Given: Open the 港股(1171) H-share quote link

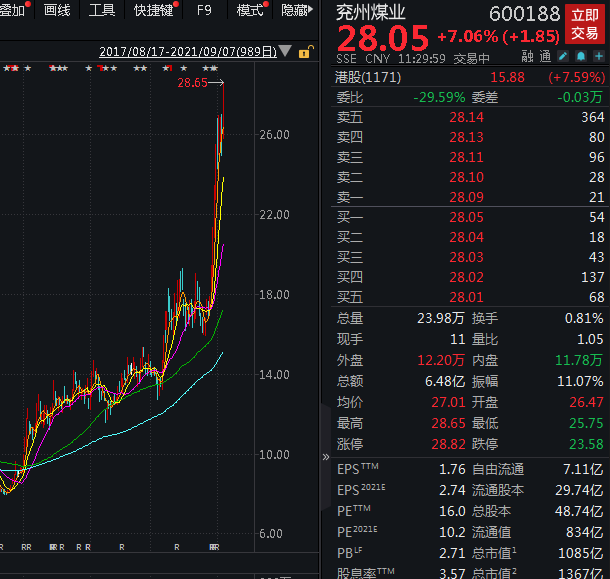Looking at the screenshot, I should [364, 77].
